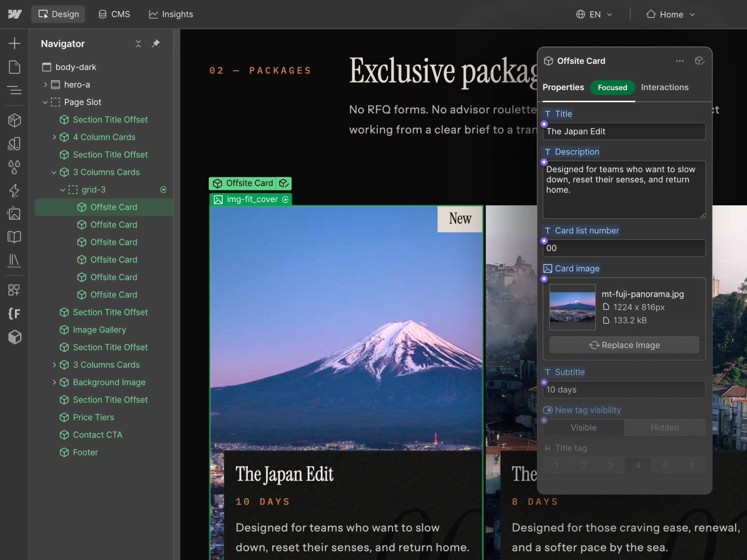Click the interaction marker on the grid-3 row
Screen dimensions: 747x560
tap(163, 189)
